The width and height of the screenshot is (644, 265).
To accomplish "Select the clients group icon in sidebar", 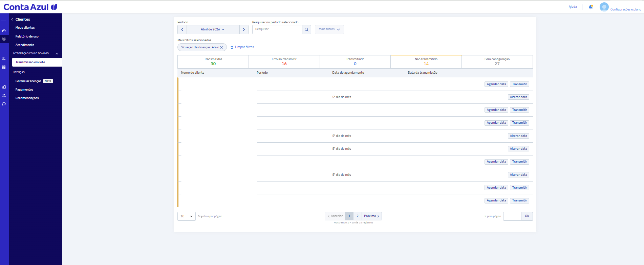I will click(x=4, y=39).
